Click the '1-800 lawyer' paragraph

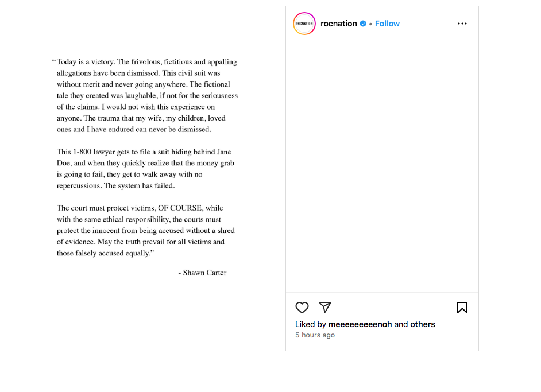(x=145, y=169)
